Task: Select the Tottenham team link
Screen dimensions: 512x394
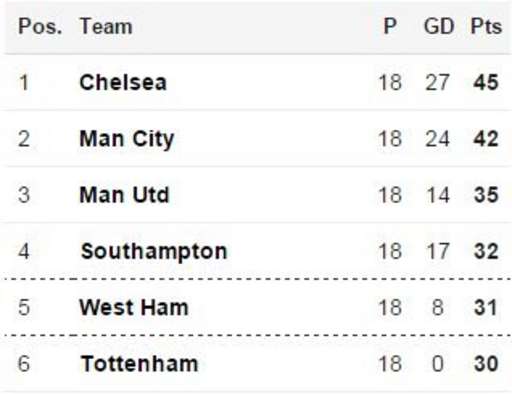Action: point(139,364)
